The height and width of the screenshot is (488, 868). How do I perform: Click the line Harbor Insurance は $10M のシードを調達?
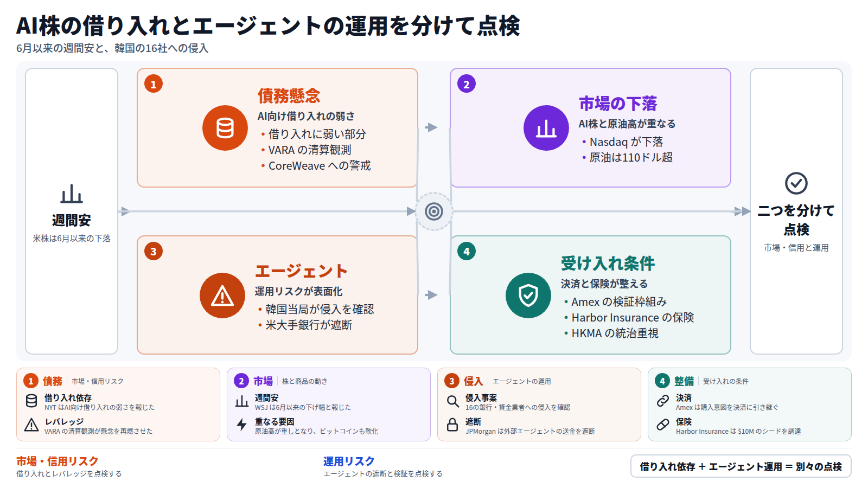point(738,431)
